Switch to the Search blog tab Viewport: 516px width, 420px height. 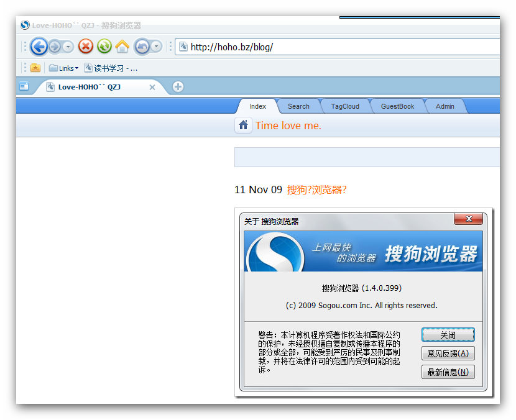tap(298, 106)
